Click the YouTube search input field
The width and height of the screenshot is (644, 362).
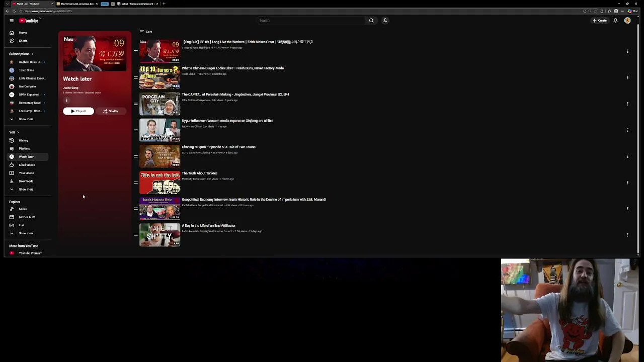click(310, 21)
